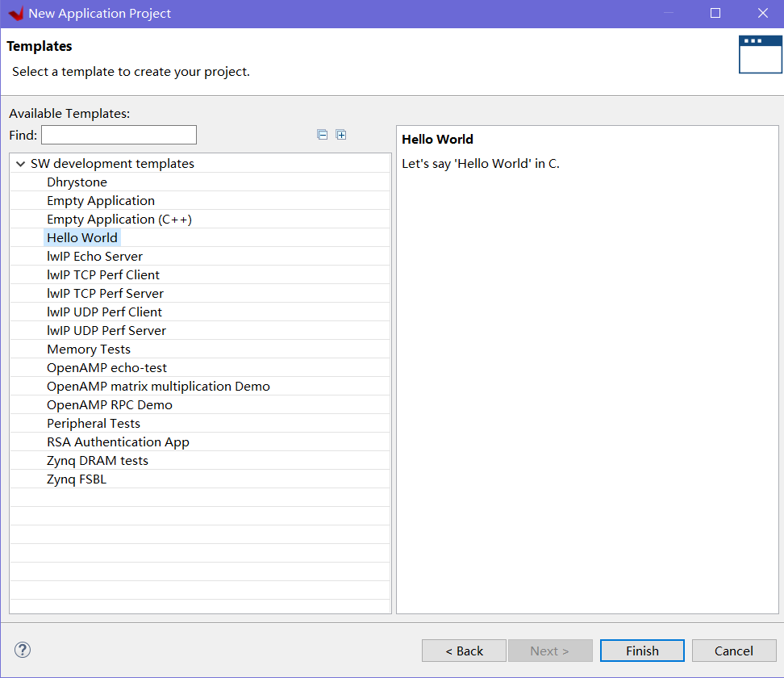Collapse all templates with the minus icon

coord(322,135)
